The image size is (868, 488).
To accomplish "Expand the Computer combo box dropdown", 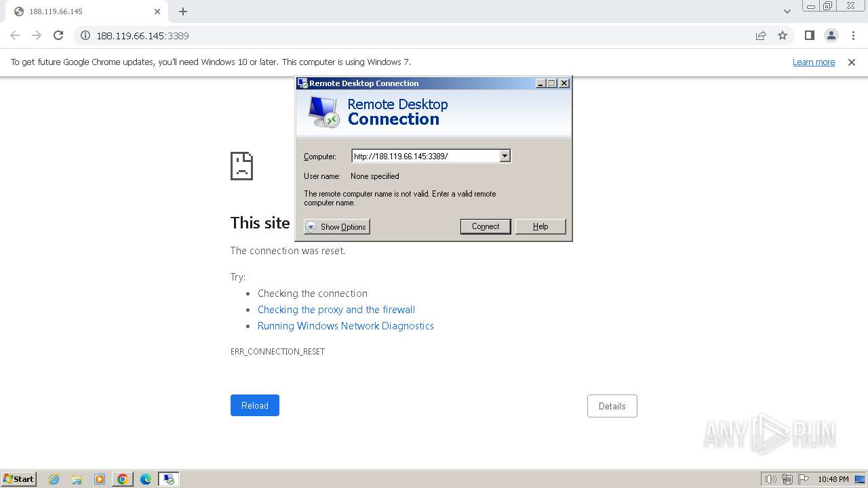I will tap(505, 156).
